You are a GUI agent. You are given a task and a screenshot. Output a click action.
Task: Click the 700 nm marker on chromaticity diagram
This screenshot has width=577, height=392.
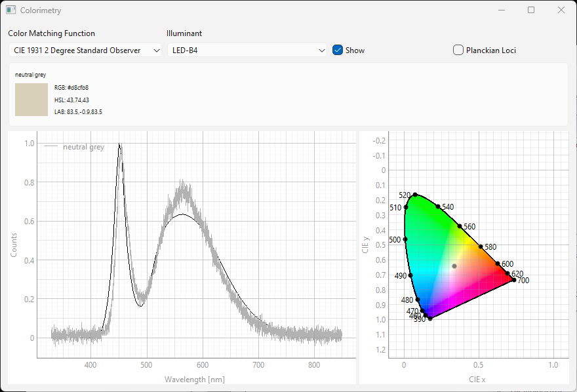pos(513,280)
